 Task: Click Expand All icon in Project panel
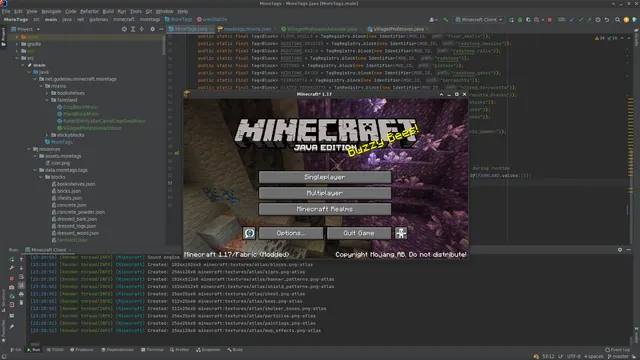(x=133, y=29)
